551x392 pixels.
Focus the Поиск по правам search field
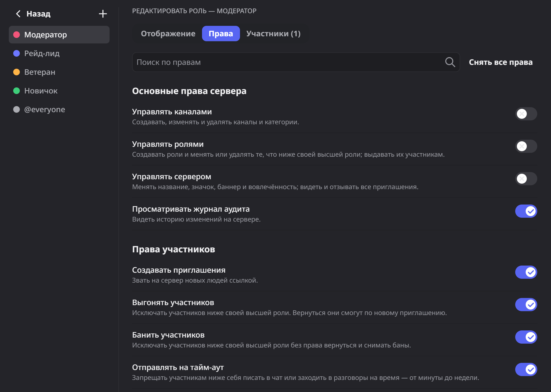(296, 62)
